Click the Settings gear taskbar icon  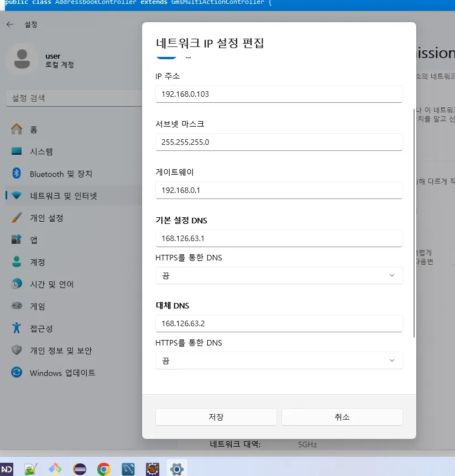177,469
